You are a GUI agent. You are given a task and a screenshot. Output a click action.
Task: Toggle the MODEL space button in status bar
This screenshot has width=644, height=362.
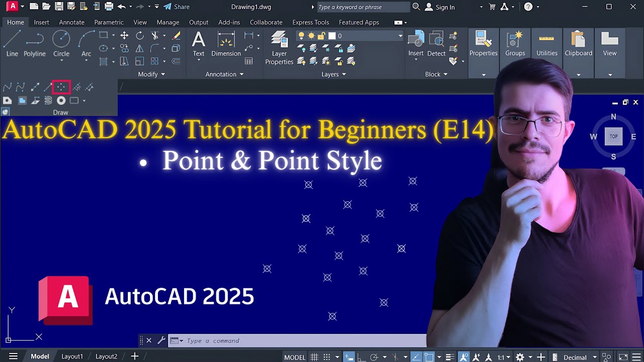coord(294,357)
